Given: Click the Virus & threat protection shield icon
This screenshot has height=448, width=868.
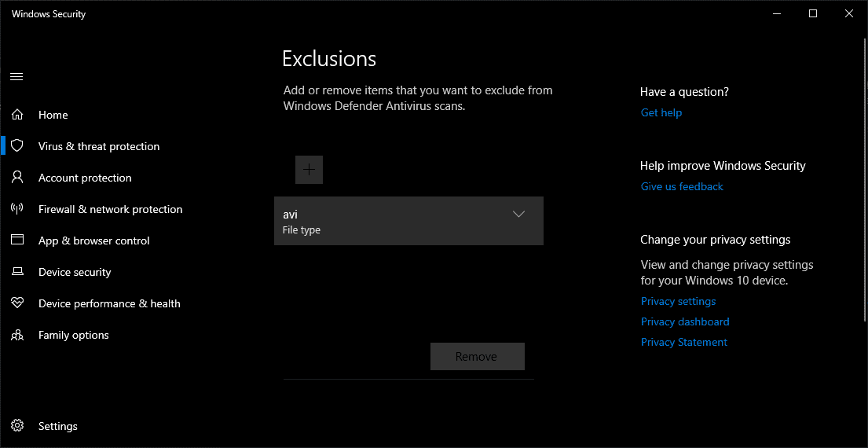Looking at the screenshot, I should pyautogui.click(x=17, y=146).
